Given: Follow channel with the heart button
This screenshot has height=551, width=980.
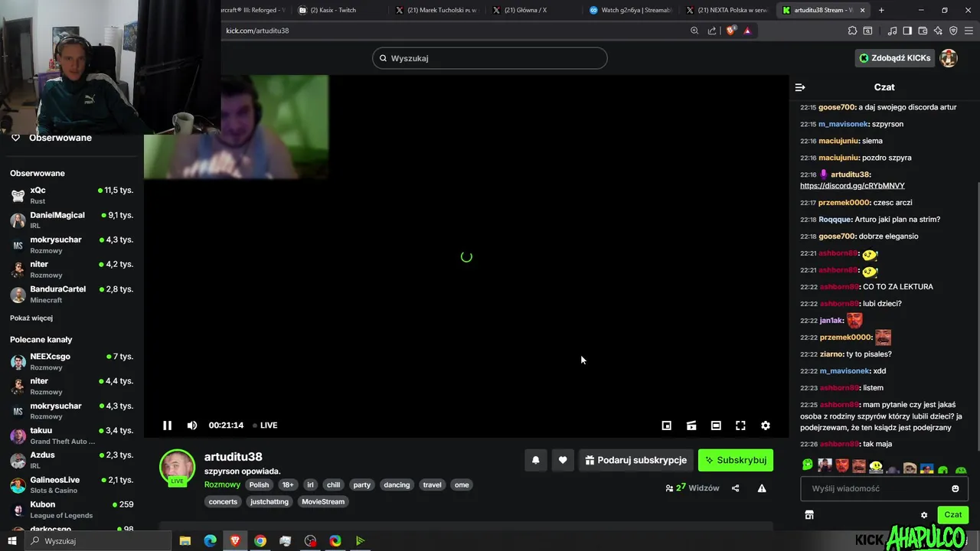Looking at the screenshot, I should point(563,460).
